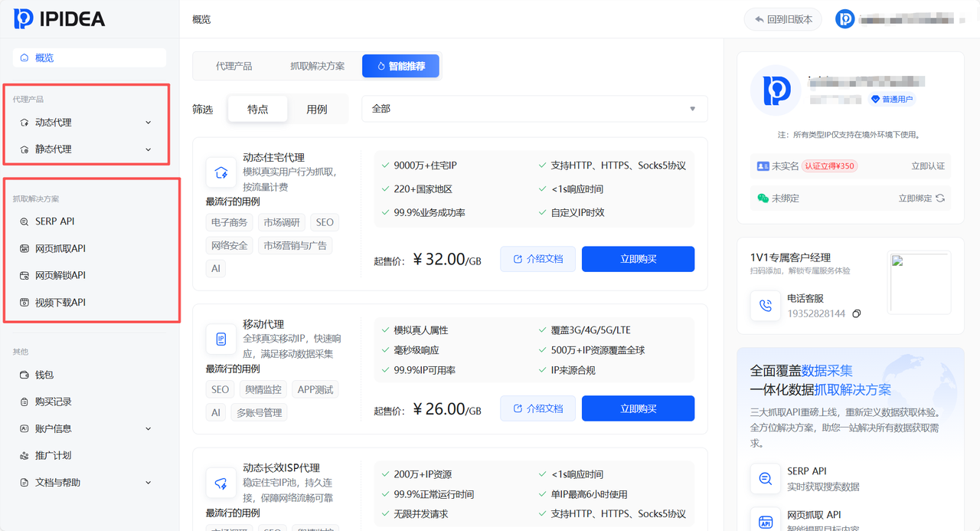This screenshot has width=980, height=531.
Task: Click the 多账号管理 tag
Action: 259,412
